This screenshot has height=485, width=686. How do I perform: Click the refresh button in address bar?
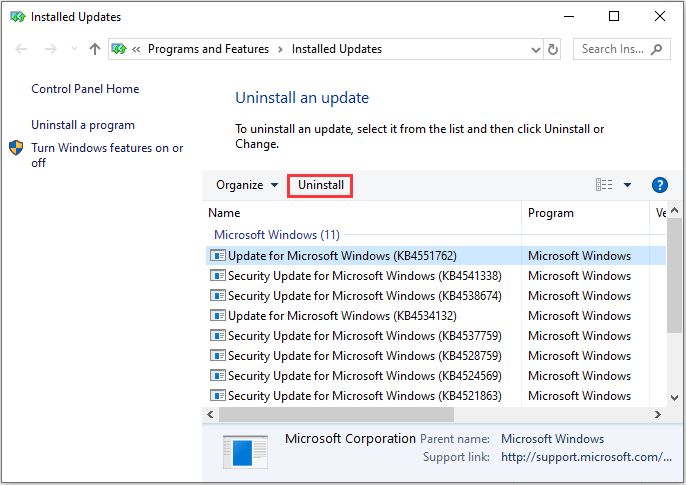553,49
